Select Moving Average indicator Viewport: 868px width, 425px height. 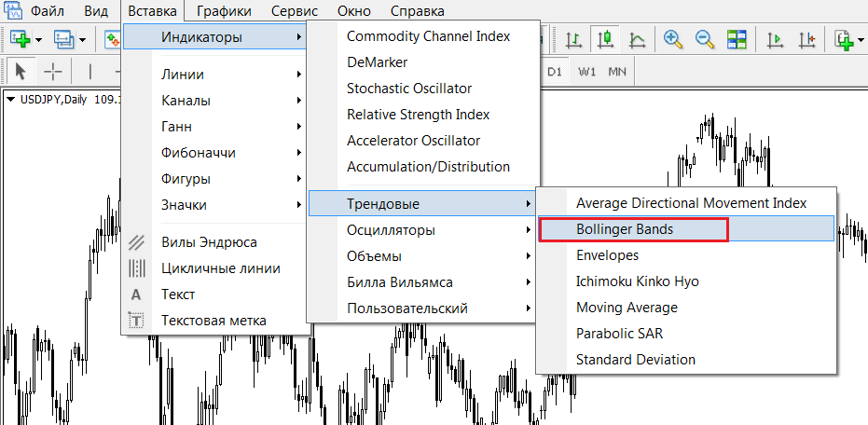click(686, 308)
